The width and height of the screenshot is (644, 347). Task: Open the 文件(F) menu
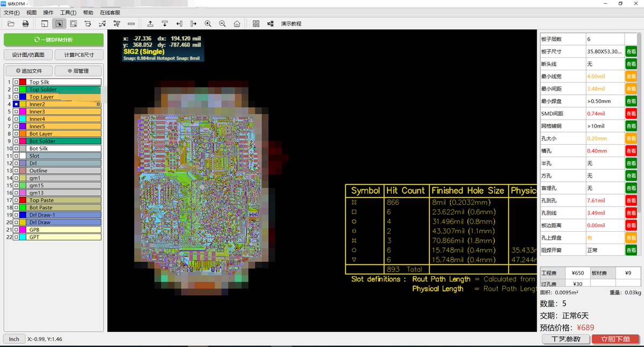coord(12,12)
